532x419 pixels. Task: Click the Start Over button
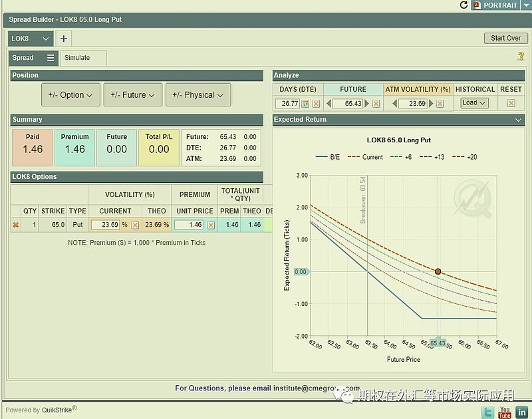tap(505, 38)
